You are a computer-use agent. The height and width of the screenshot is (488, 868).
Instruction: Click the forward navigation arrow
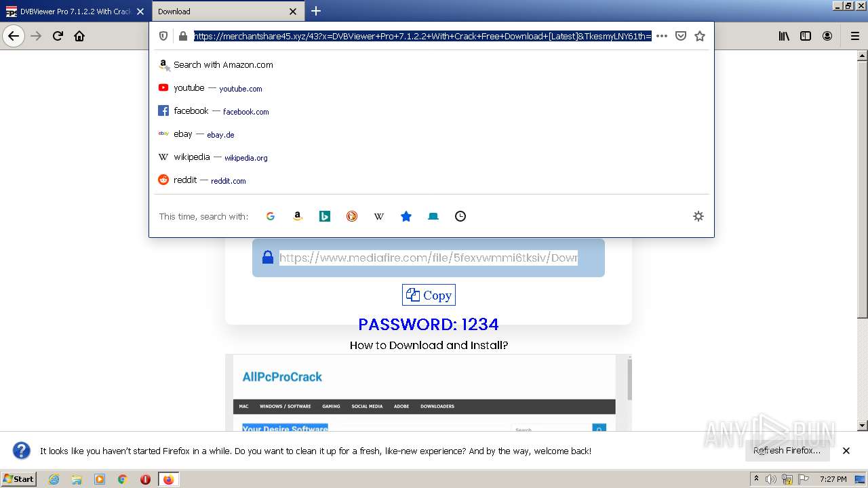[36, 36]
